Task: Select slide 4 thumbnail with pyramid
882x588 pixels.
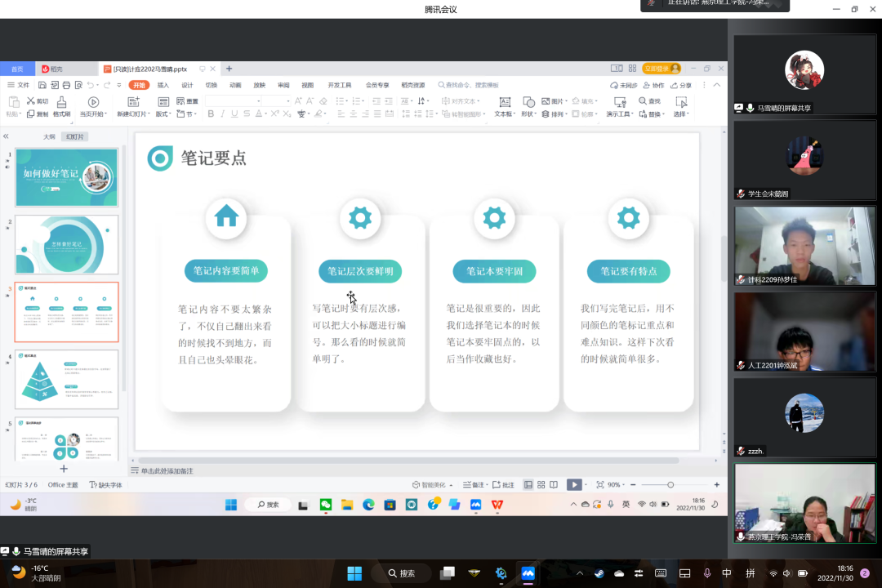Action: point(66,380)
